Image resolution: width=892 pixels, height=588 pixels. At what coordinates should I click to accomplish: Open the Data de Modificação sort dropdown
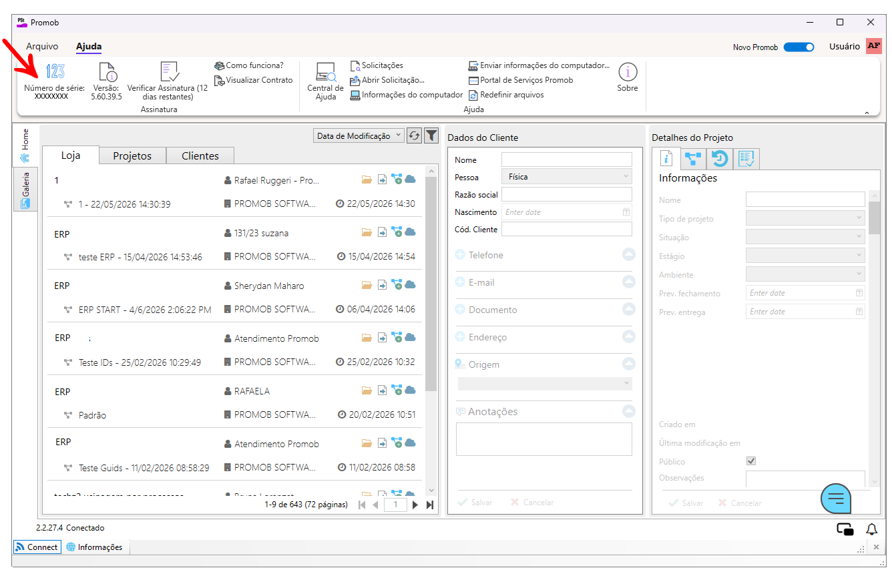pos(359,135)
